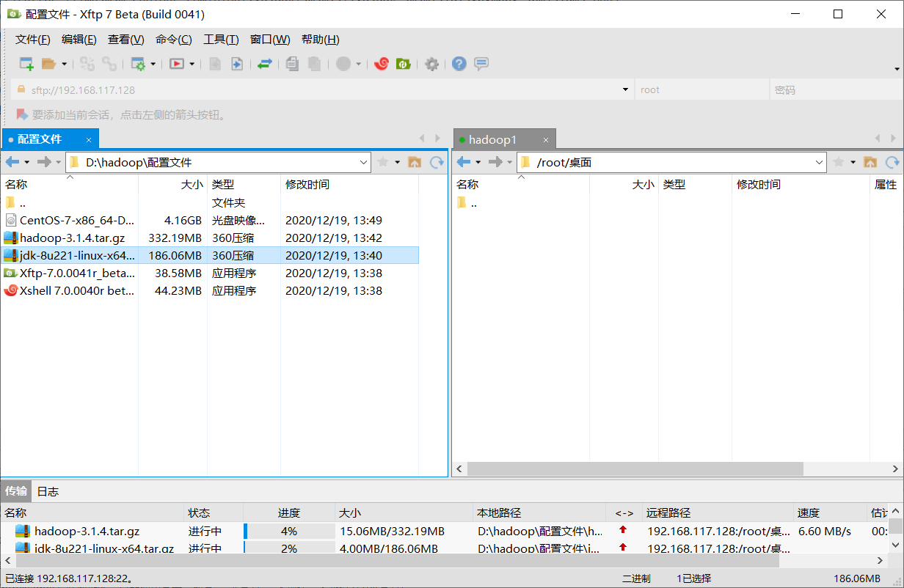Refresh the local pane file list
Image resolution: width=904 pixels, height=588 pixels.
[437, 162]
